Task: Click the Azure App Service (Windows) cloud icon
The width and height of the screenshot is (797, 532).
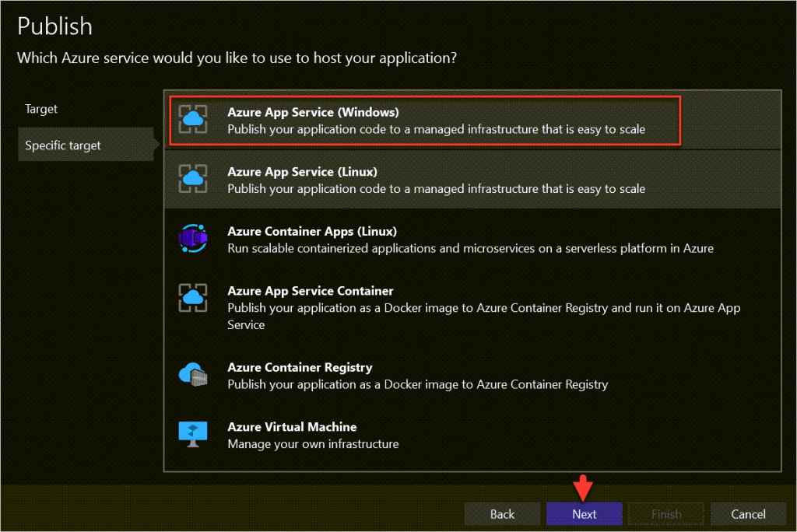Action: [x=193, y=120]
